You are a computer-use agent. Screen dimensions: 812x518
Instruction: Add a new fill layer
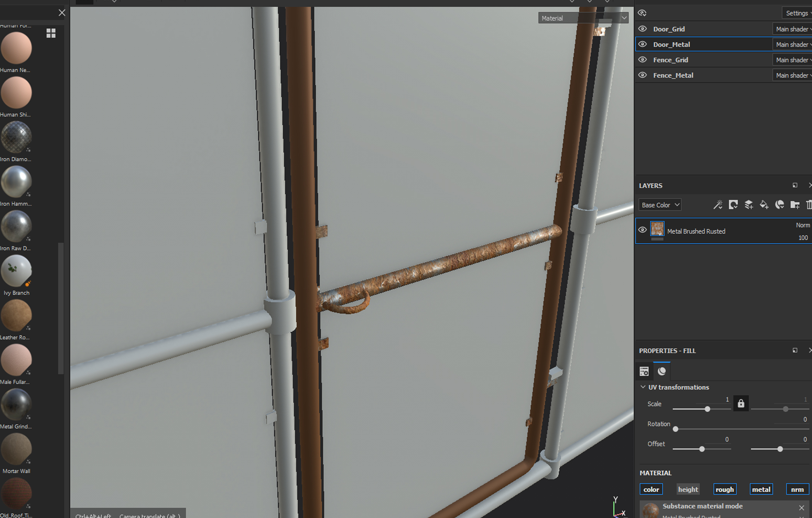[764, 205]
